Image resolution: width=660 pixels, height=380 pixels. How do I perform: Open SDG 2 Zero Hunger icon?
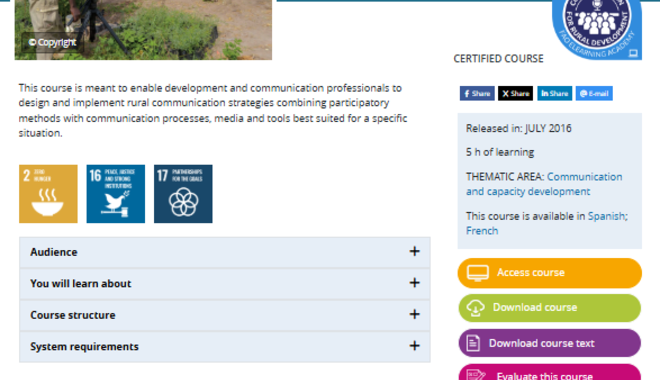[48, 194]
